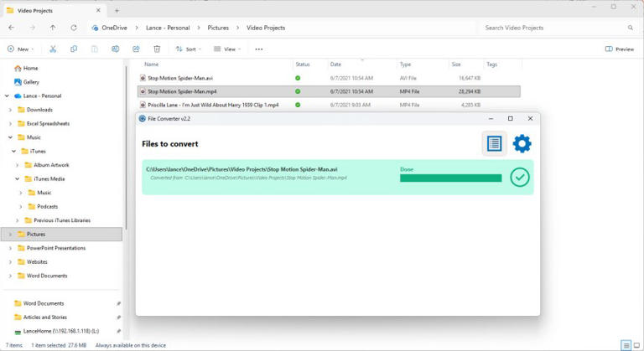Click the search magnifier icon
Viewport: 644px width, 351px height.
[x=630, y=28]
